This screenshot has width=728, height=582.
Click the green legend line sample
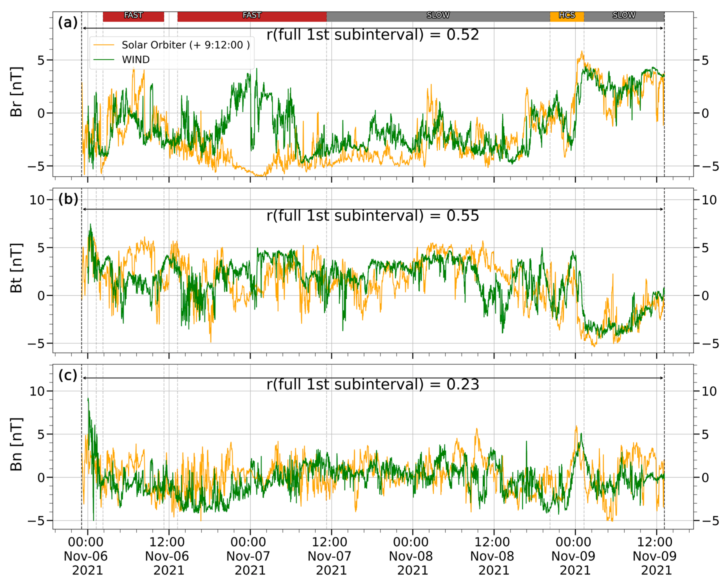(x=104, y=60)
